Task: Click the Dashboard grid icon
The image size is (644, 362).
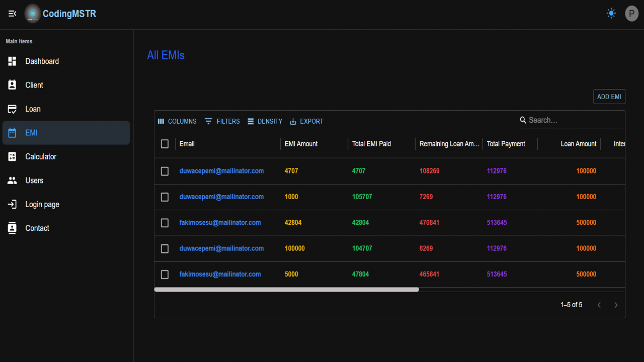Action: point(13,61)
